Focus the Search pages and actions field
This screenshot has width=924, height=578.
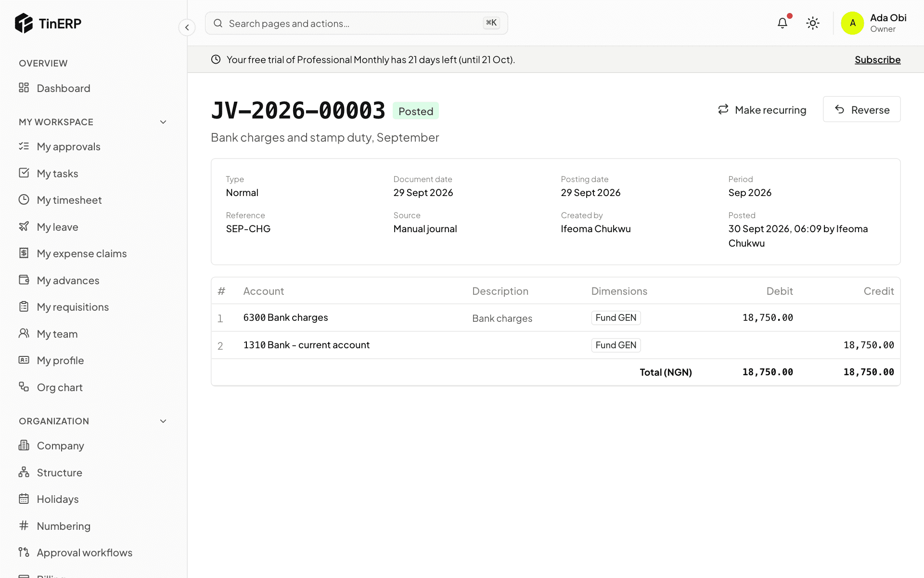click(356, 23)
